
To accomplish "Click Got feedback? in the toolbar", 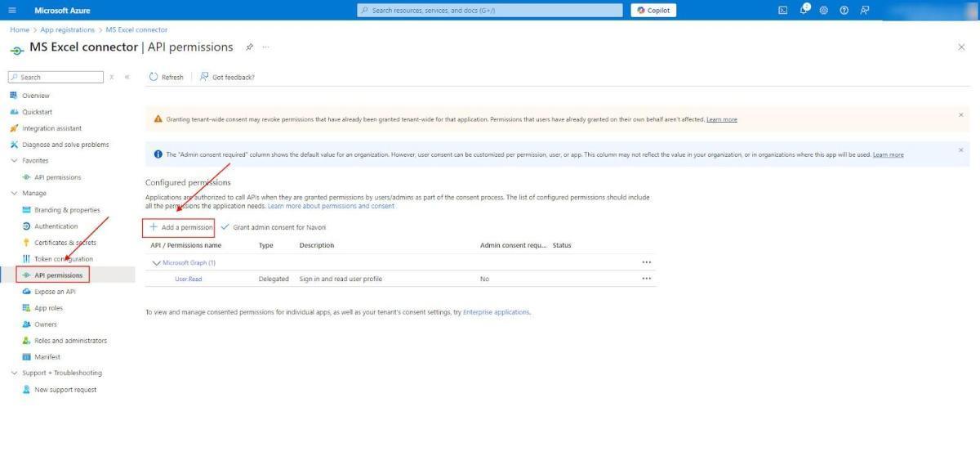I will coord(227,77).
